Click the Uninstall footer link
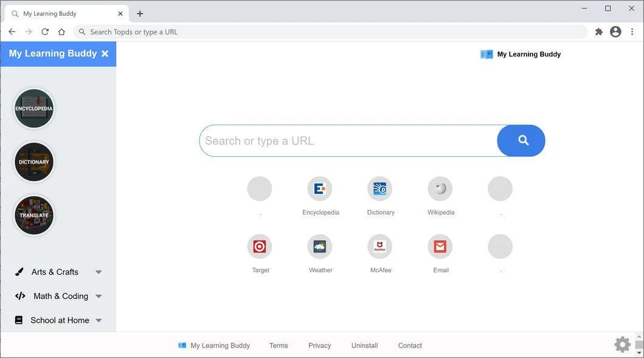 [x=364, y=345]
